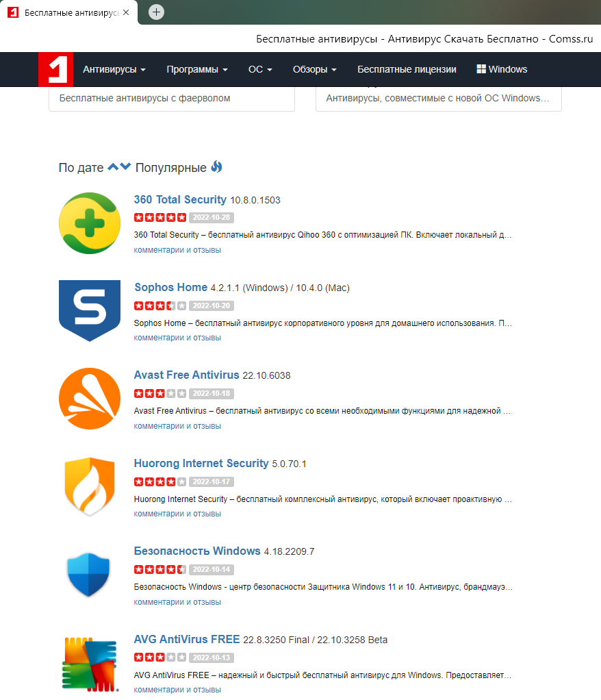Viewport: 601px width, 700px height.
Task: Expand the Программы dropdown menu
Action: [x=197, y=69]
